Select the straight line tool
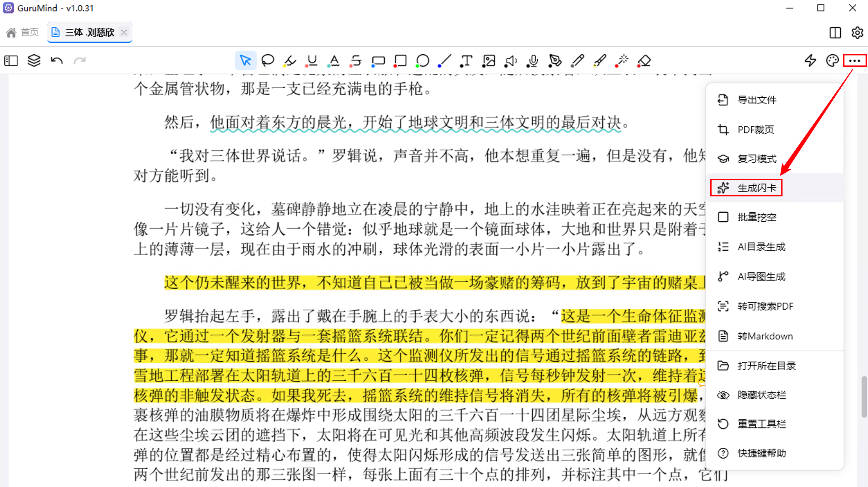Viewport: 868px width, 487px height. click(444, 61)
